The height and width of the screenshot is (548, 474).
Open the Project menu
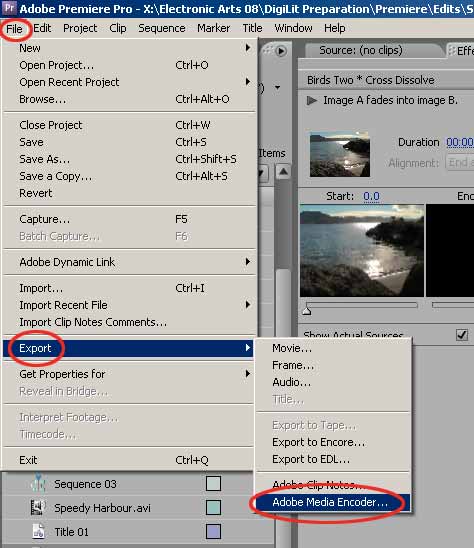coord(80,28)
